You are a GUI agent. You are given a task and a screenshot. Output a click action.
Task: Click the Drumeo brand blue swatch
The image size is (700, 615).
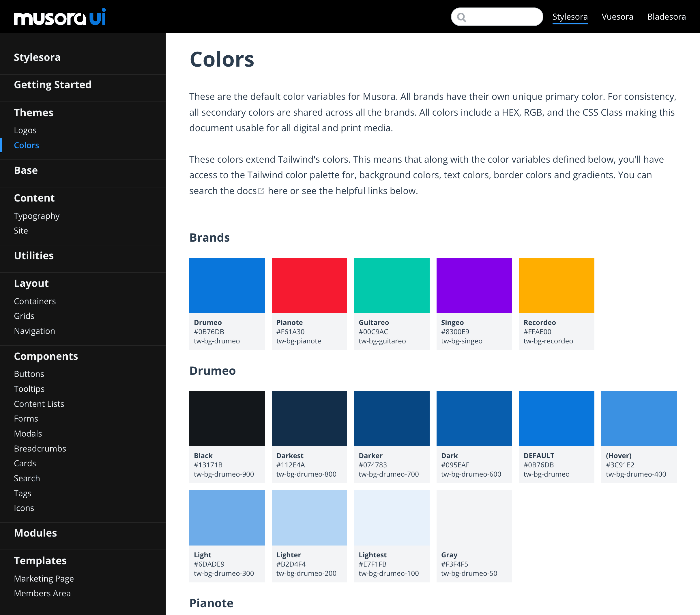227,285
